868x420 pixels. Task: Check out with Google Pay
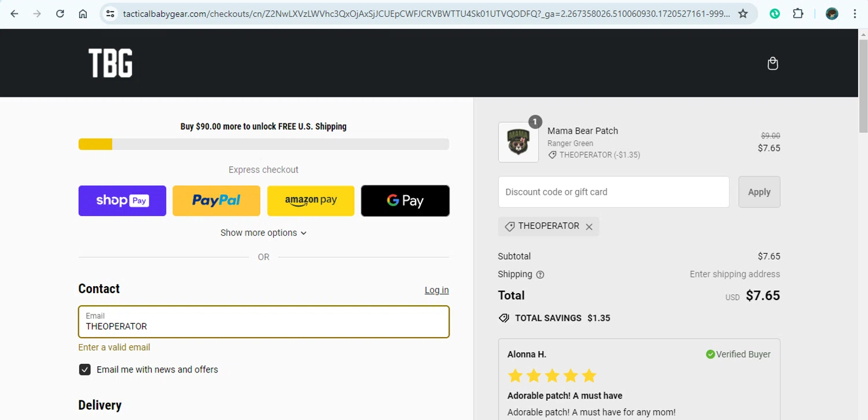tap(405, 200)
